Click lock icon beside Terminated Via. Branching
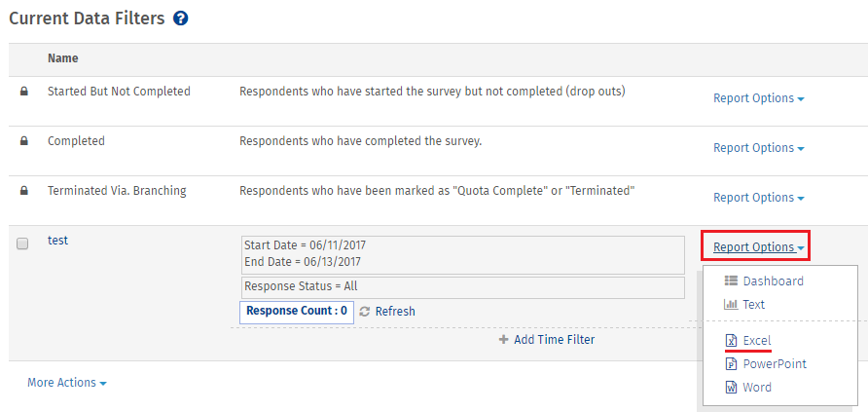The width and height of the screenshot is (868, 412). coord(23,192)
